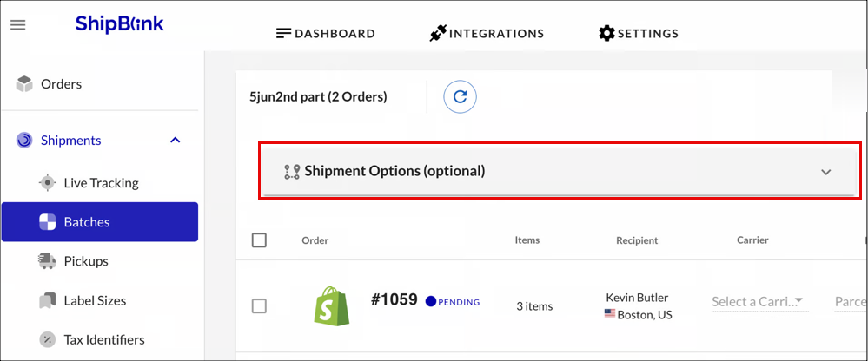Click the Live Tracking target icon
This screenshot has height=361, width=868.
(x=48, y=182)
